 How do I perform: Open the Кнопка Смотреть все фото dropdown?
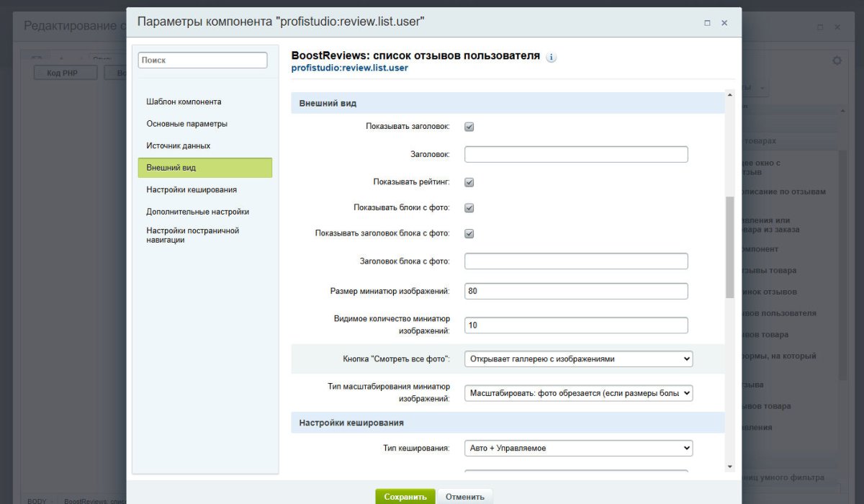pos(578,358)
